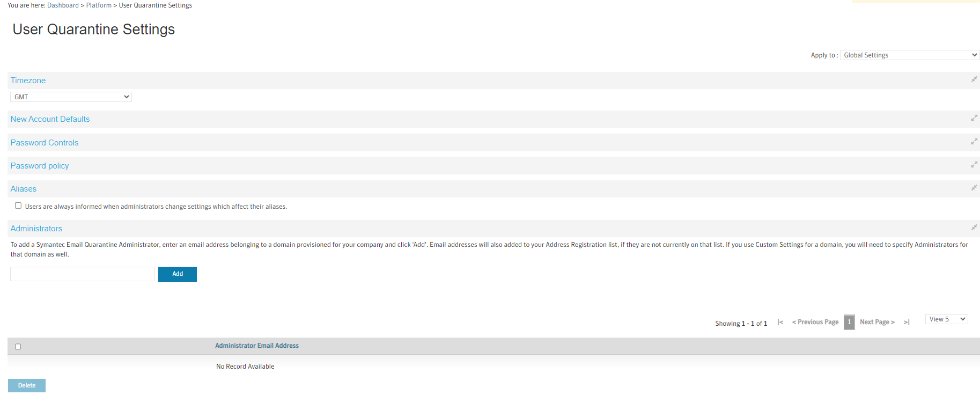Focus the administrator email address input field
The image size is (980, 395).
(x=83, y=274)
